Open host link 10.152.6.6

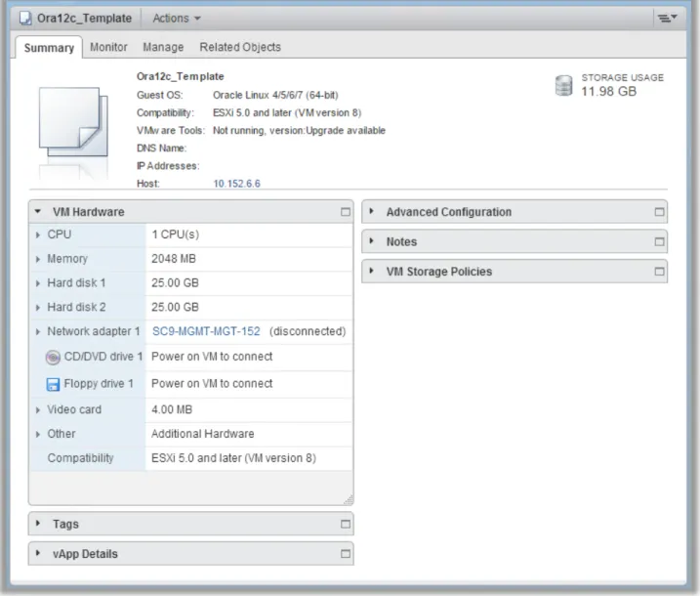point(236,184)
